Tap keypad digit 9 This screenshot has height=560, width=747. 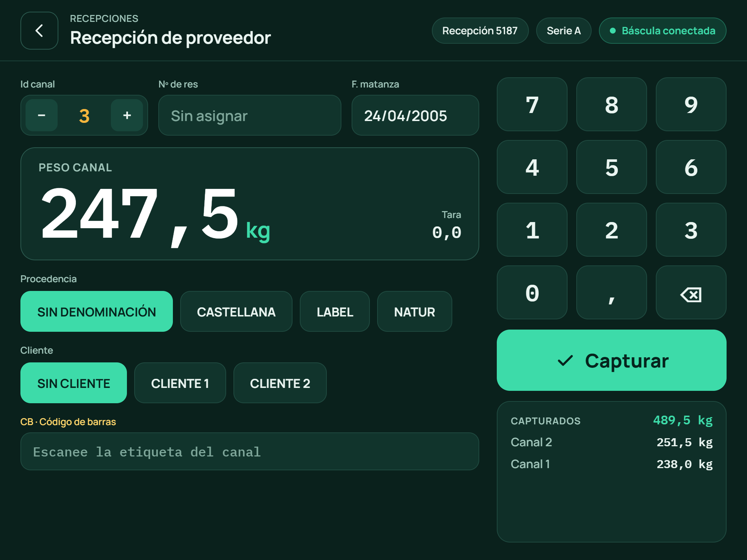click(691, 104)
